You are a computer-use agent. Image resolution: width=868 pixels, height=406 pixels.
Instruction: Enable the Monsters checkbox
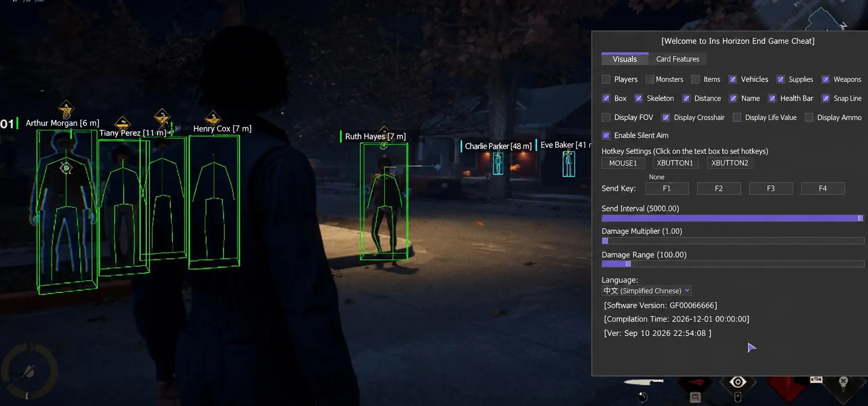tap(650, 79)
